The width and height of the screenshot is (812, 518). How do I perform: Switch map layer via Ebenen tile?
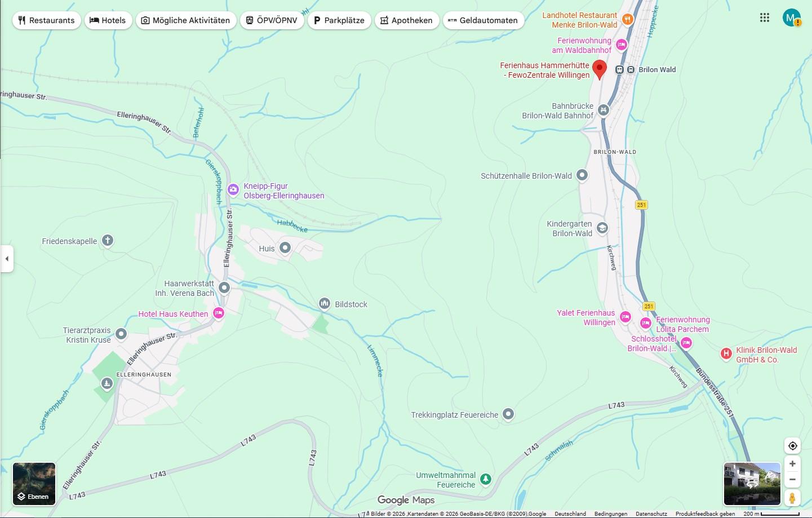(x=34, y=484)
